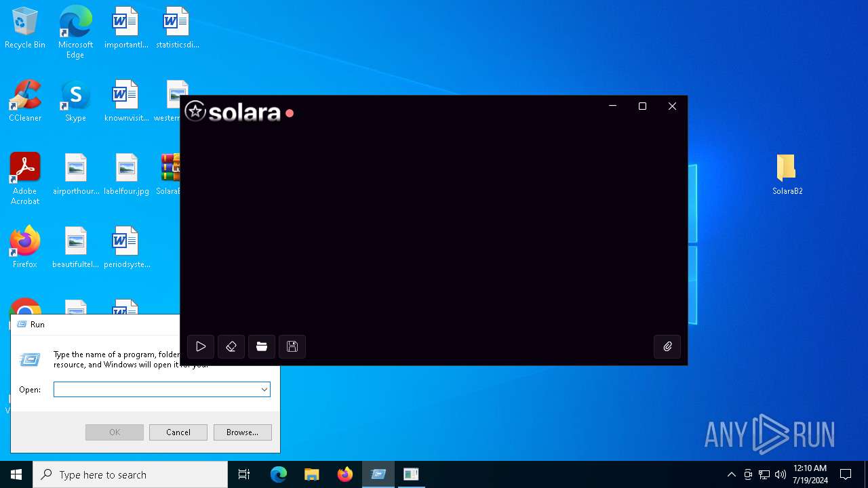This screenshot has width=868, height=488.
Task: Open File Explorer from the taskbar
Action: click(312, 474)
